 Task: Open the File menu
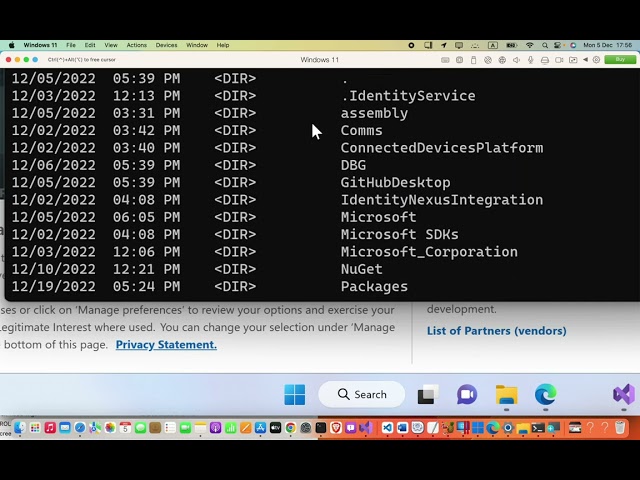[71, 45]
